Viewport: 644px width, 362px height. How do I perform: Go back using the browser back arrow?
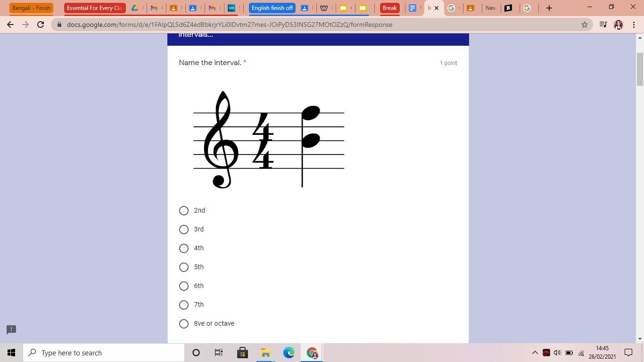point(10,25)
